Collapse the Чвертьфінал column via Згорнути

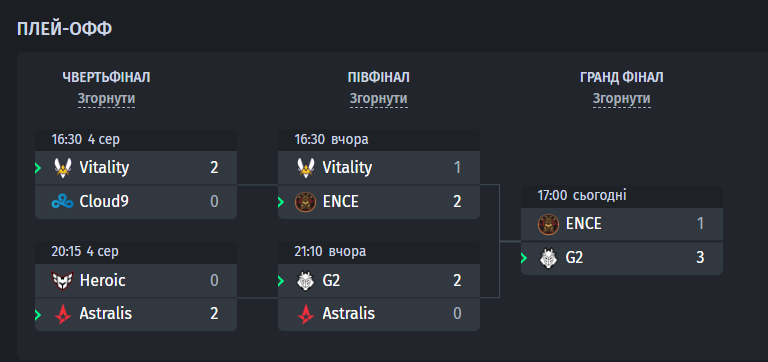pyautogui.click(x=106, y=99)
